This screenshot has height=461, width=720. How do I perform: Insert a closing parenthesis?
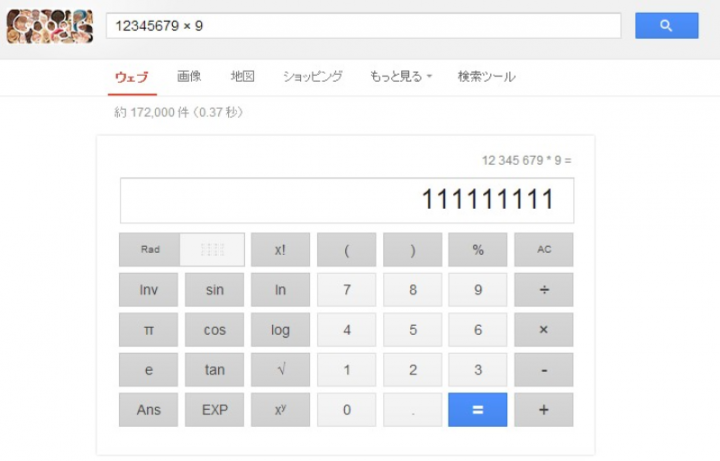click(413, 250)
